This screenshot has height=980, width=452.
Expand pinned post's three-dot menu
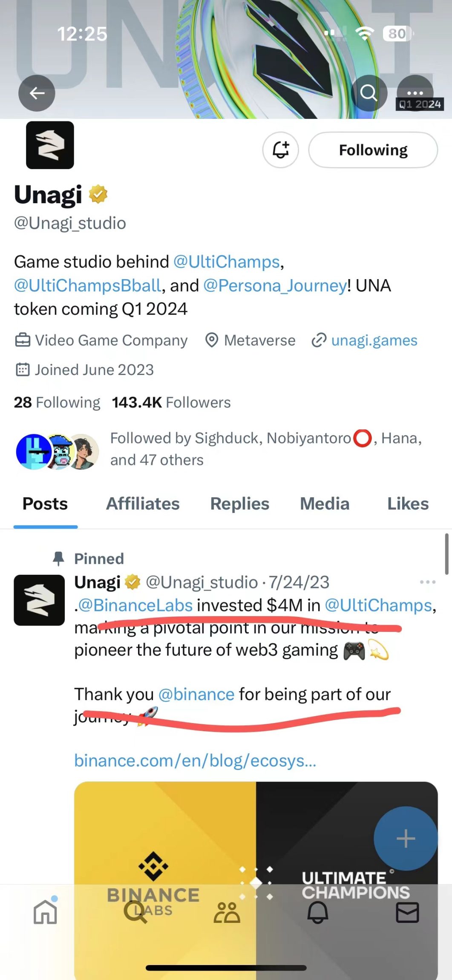point(427,582)
